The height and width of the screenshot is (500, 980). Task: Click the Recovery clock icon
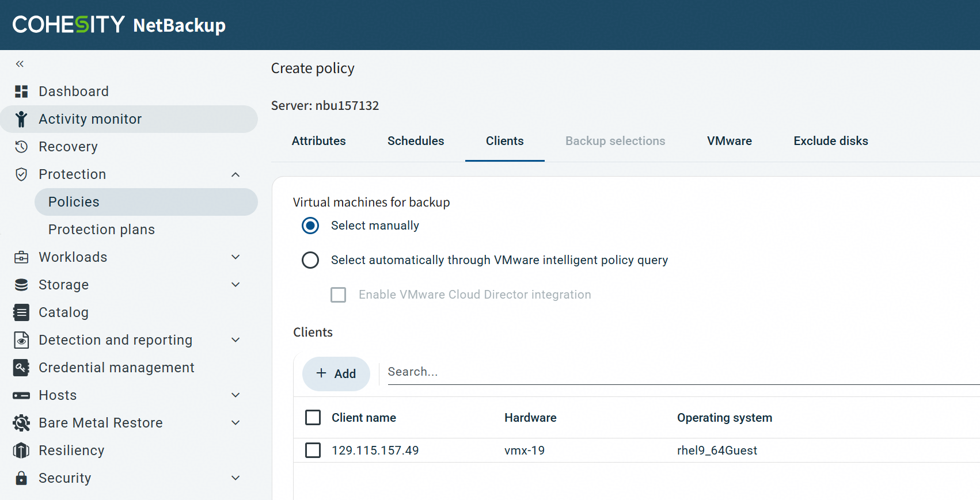pyautogui.click(x=21, y=147)
